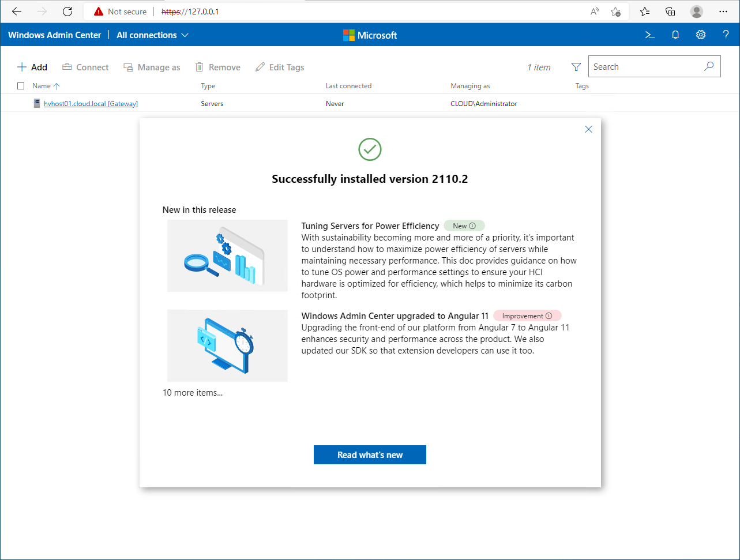
Task: Click info icon on Improvement badge
Action: tap(549, 316)
